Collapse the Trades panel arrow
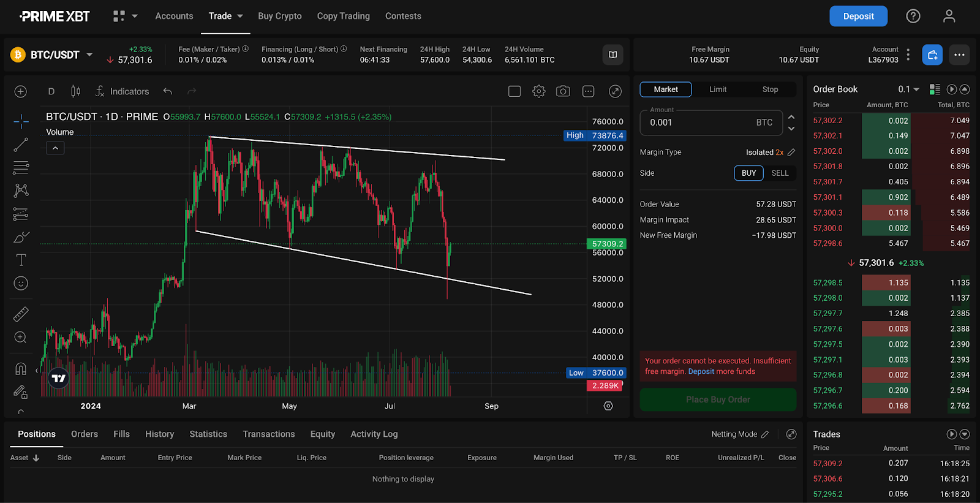 tap(965, 434)
